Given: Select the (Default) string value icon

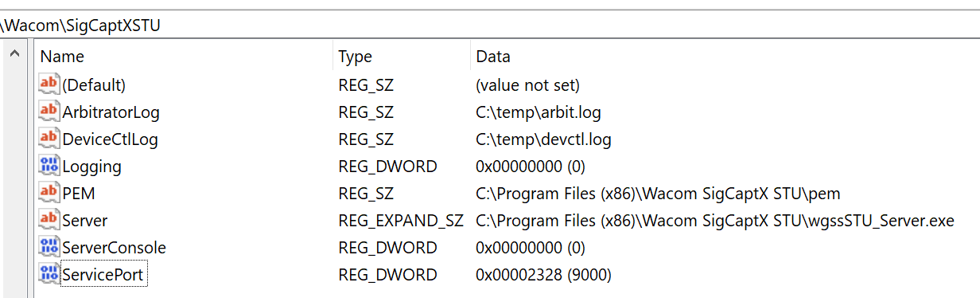Looking at the screenshot, I should [x=49, y=84].
